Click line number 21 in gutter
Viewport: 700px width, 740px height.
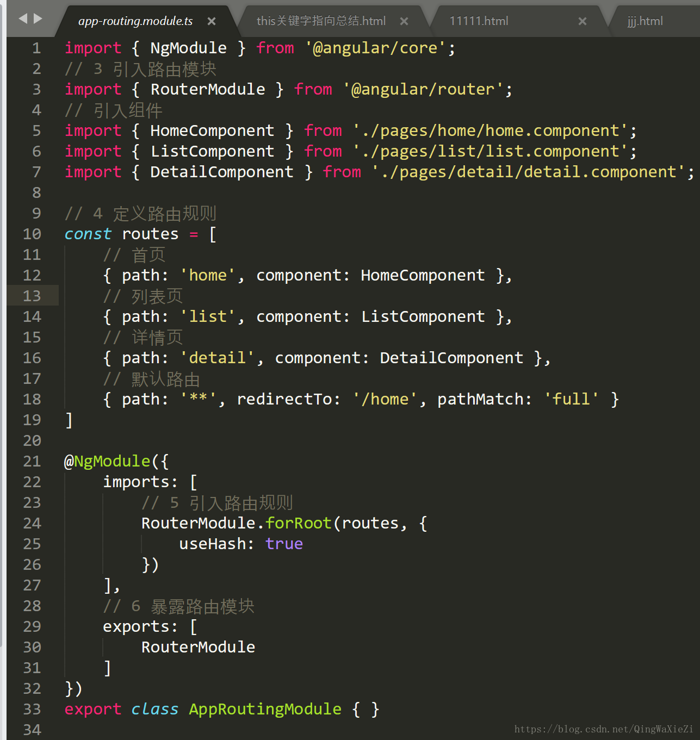(32, 461)
